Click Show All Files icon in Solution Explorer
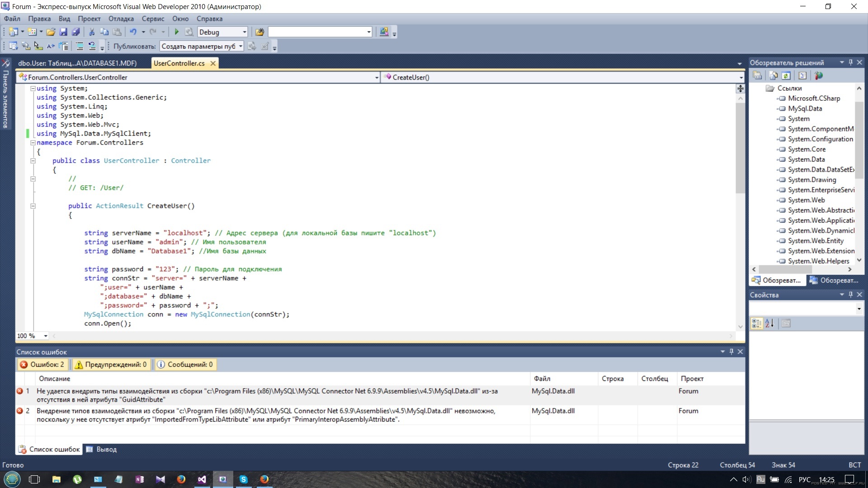Viewport: 868px width, 488px height. pyautogui.click(x=774, y=75)
